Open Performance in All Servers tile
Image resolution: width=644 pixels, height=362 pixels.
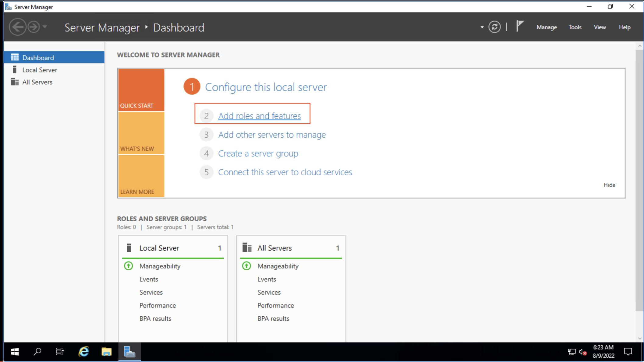(275, 306)
